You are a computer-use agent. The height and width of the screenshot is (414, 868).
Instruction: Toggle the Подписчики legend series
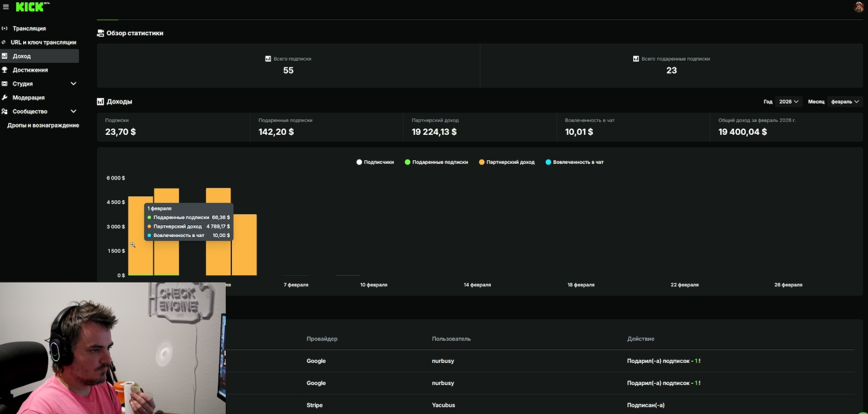375,162
